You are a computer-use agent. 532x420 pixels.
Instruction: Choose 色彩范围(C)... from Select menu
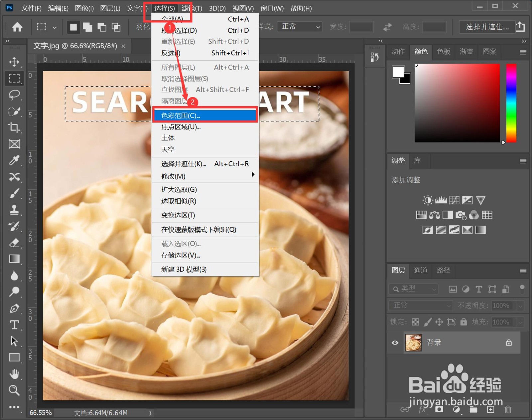point(205,115)
